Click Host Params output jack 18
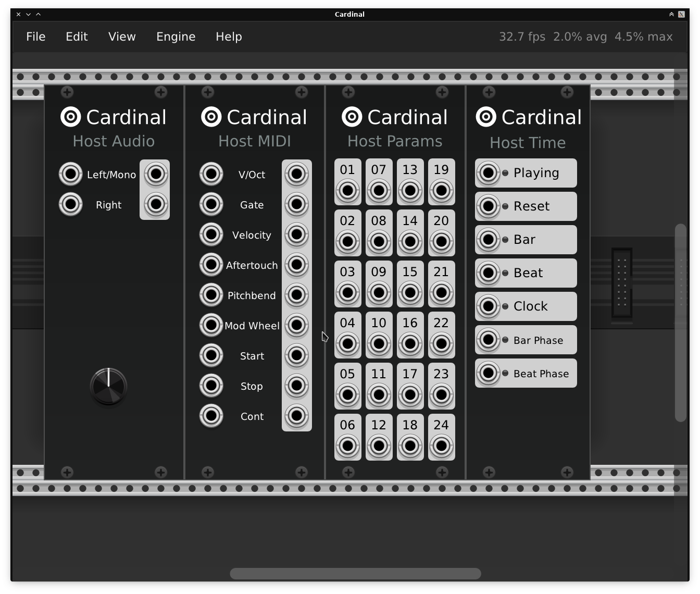Screen dimensions: 700x594 [410, 446]
